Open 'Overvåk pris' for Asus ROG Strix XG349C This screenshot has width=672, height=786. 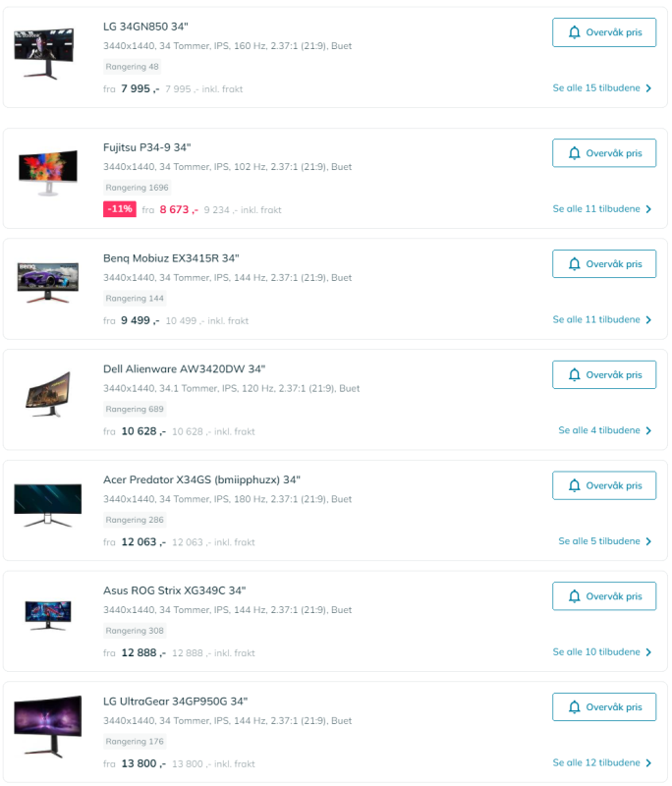604,596
